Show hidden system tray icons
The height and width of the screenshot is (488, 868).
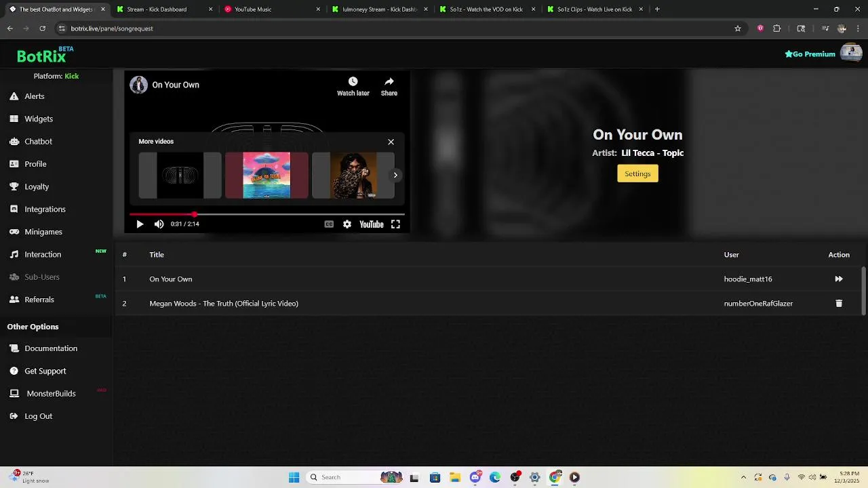743,477
